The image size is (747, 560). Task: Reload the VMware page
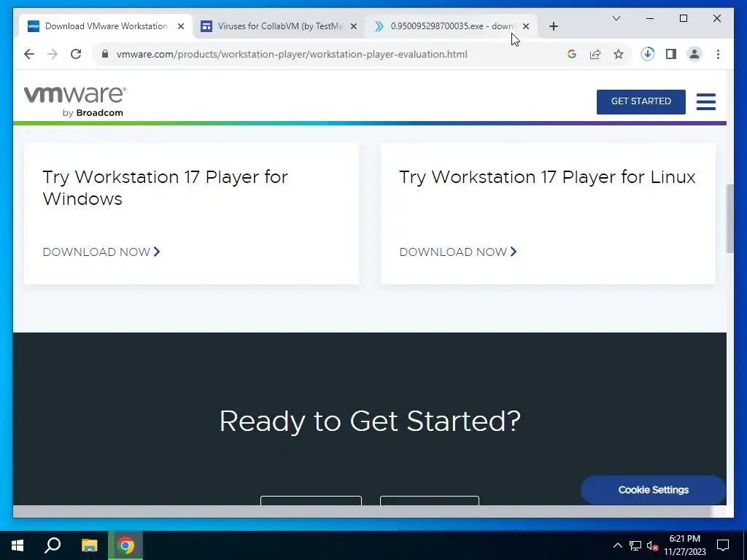(76, 54)
